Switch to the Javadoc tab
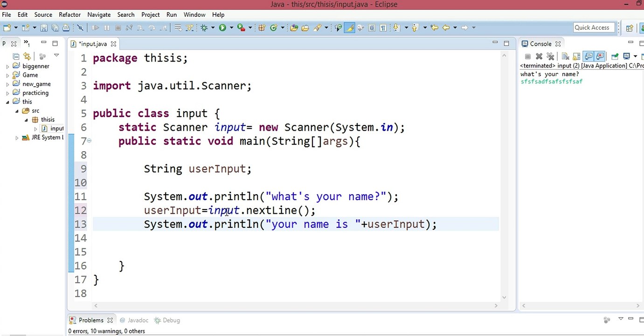 (x=134, y=320)
